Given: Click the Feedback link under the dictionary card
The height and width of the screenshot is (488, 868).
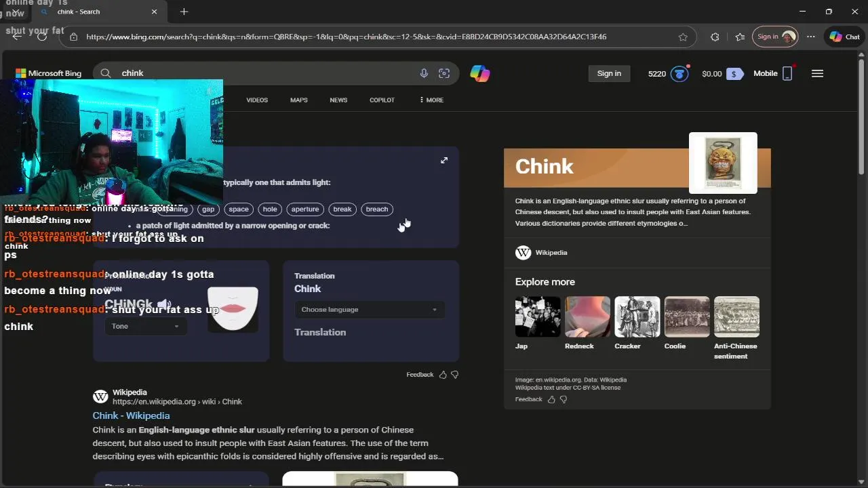Looking at the screenshot, I should pos(420,374).
